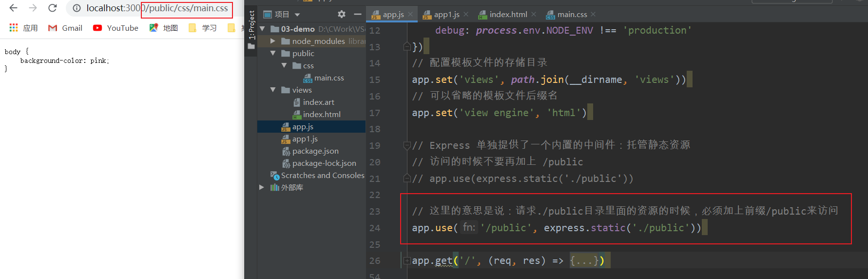The image size is (868, 279).
Task: Fold the comment block at line 19
Action: click(x=407, y=145)
